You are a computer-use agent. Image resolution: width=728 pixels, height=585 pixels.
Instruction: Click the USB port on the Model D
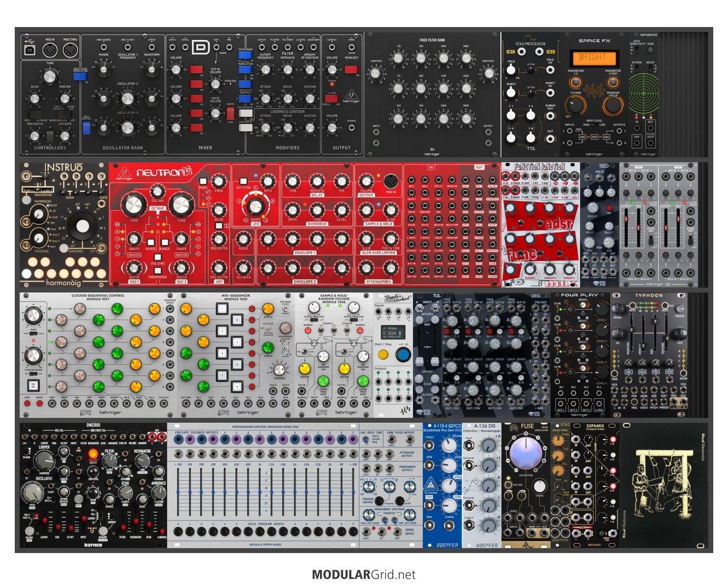pyautogui.click(x=30, y=51)
